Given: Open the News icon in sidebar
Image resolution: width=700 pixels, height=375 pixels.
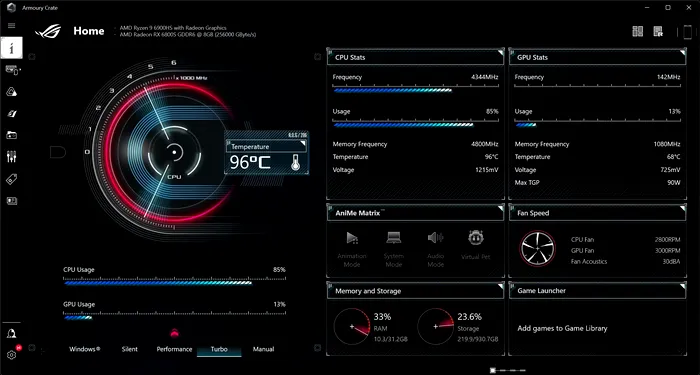Looking at the screenshot, I should (12, 201).
